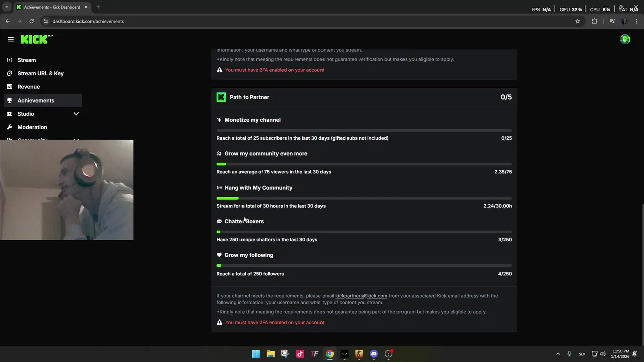Go back in browser history

pos(7,21)
